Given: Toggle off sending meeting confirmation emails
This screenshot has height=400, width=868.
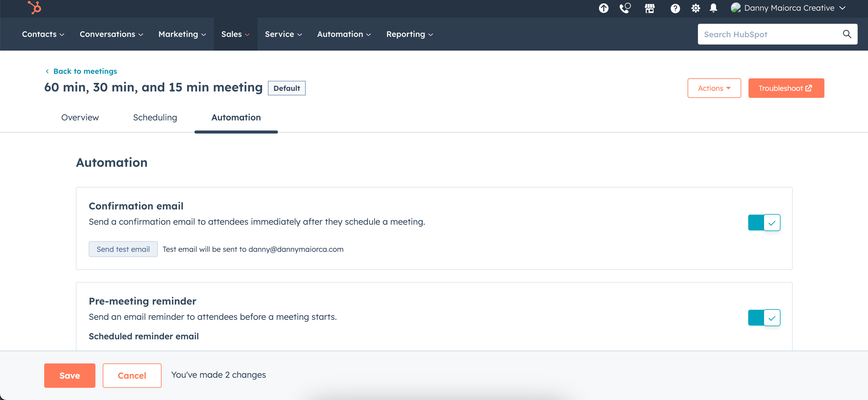Looking at the screenshot, I should [764, 223].
